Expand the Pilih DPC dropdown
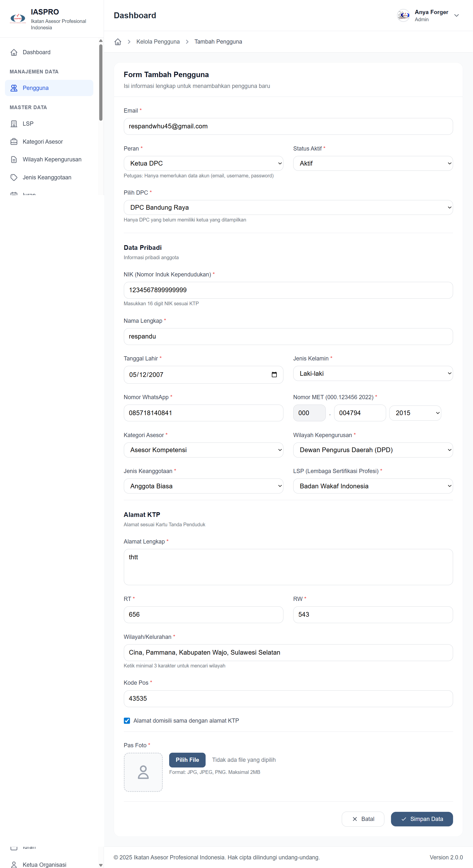 pyautogui.click(x=288, y=207)
